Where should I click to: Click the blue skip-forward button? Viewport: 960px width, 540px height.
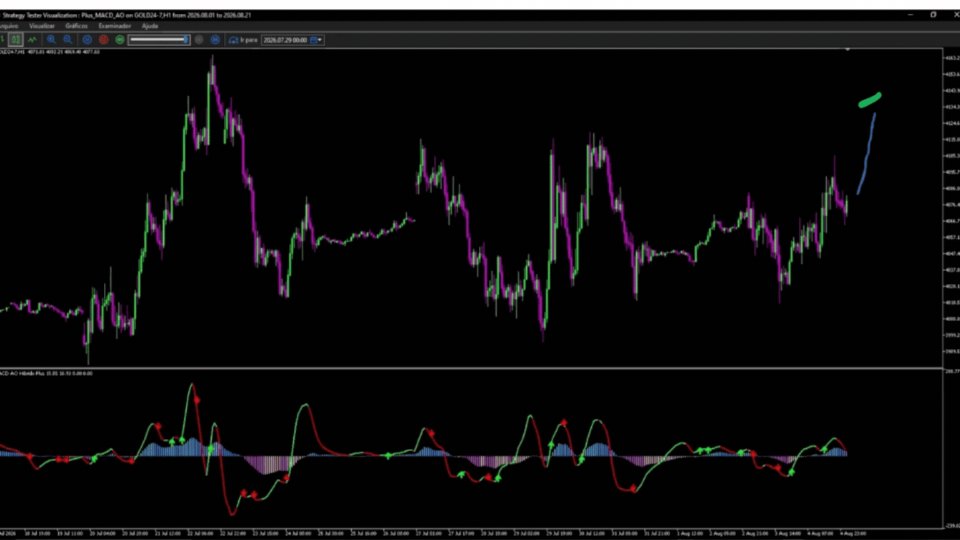(x=215, y=40)
